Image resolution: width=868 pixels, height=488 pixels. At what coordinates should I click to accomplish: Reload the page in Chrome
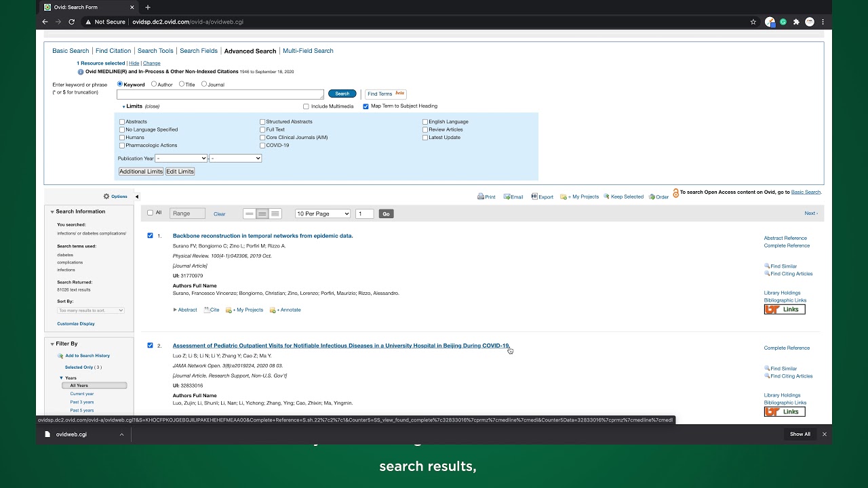[x=71, y=22]
